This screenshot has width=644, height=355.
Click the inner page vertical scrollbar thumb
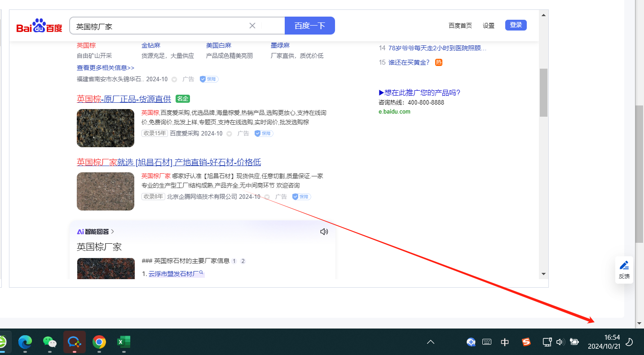point(543,92)
